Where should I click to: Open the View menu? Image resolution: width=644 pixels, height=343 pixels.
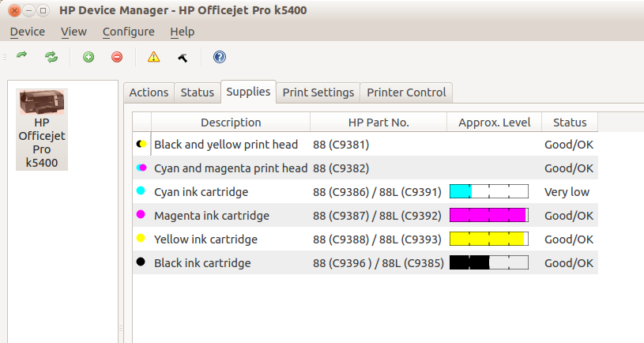[74, 32]
